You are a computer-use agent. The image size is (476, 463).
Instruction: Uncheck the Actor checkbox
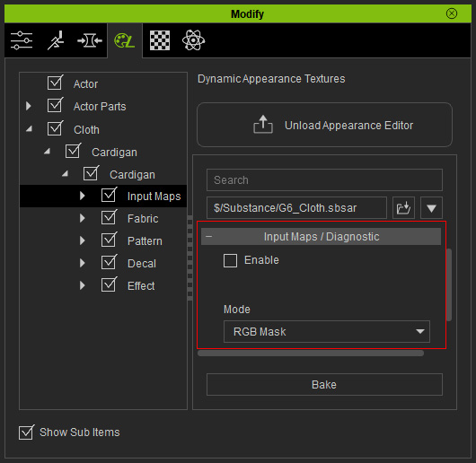pyautogui.click(x=55, y=83)
